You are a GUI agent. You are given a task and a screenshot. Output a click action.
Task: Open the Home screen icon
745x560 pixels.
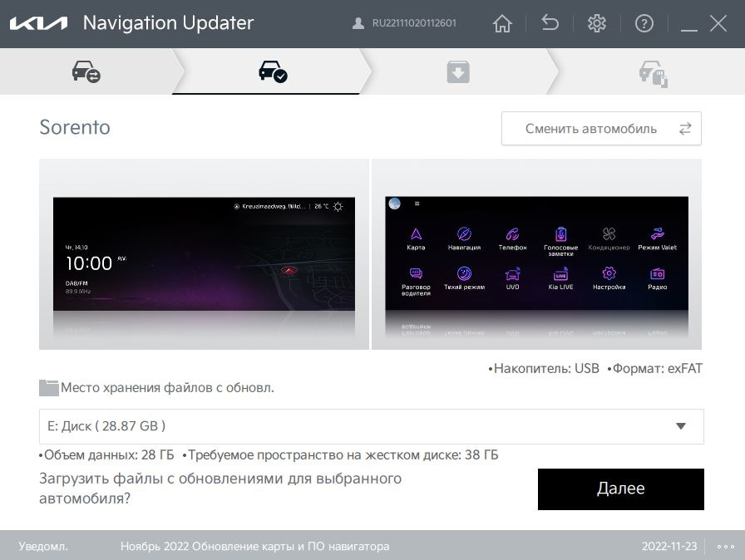(502, 23)
